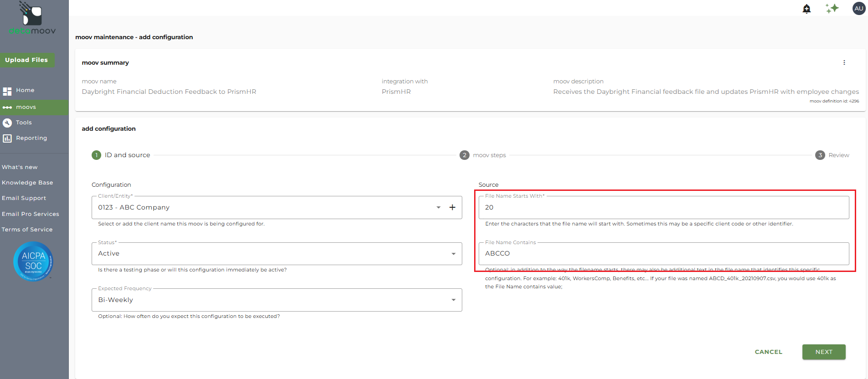Click the Upload Files button

[26, 60]
